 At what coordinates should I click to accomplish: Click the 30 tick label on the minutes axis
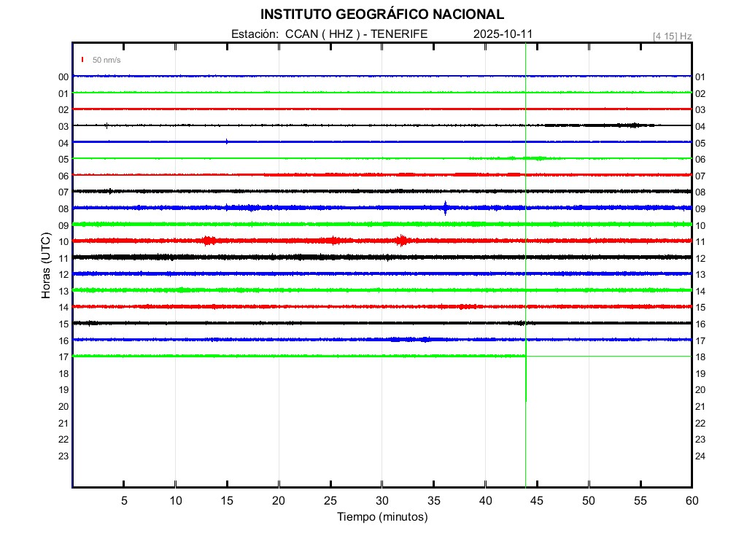382,501
